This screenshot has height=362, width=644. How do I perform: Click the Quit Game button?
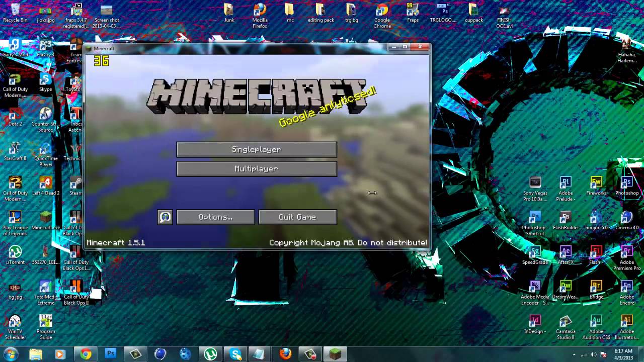pos(297,217)
